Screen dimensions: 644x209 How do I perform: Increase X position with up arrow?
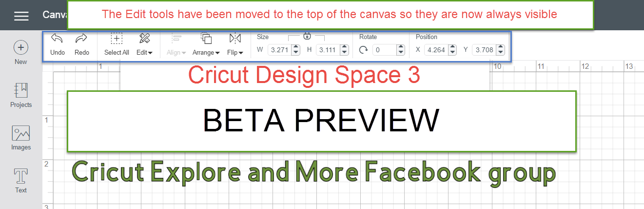click(452, 47)
